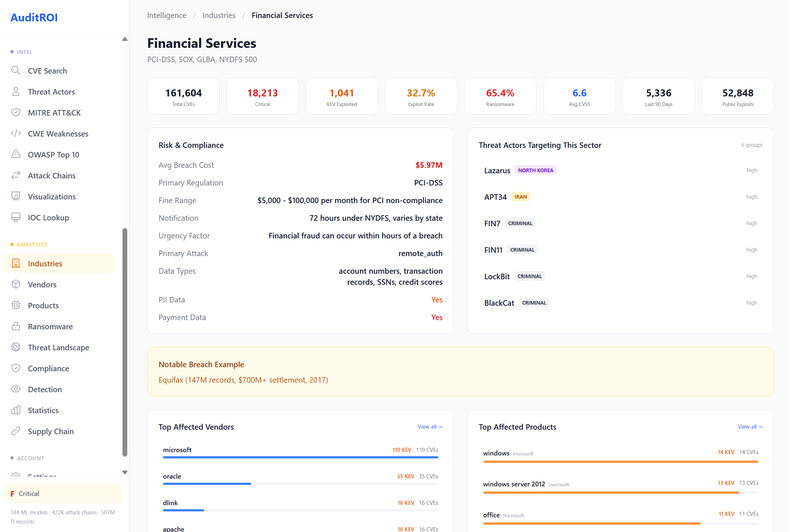Select Threat Actors in the sidebar
This screenshot has height=532, width=789.
[51, 92]
